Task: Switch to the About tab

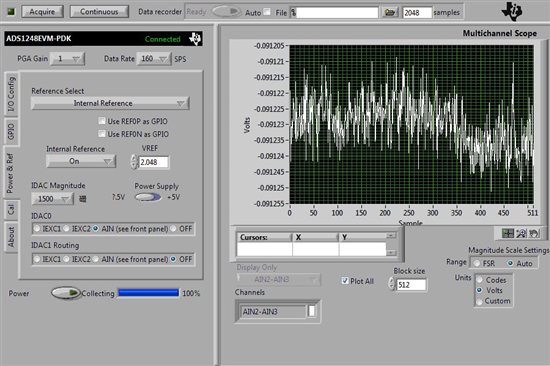Action: [11, 237]
